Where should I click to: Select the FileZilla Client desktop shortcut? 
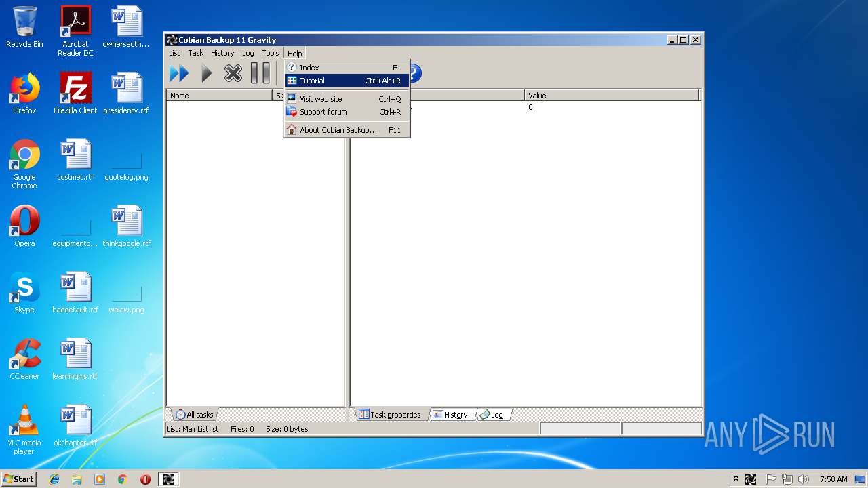(75, 94)
